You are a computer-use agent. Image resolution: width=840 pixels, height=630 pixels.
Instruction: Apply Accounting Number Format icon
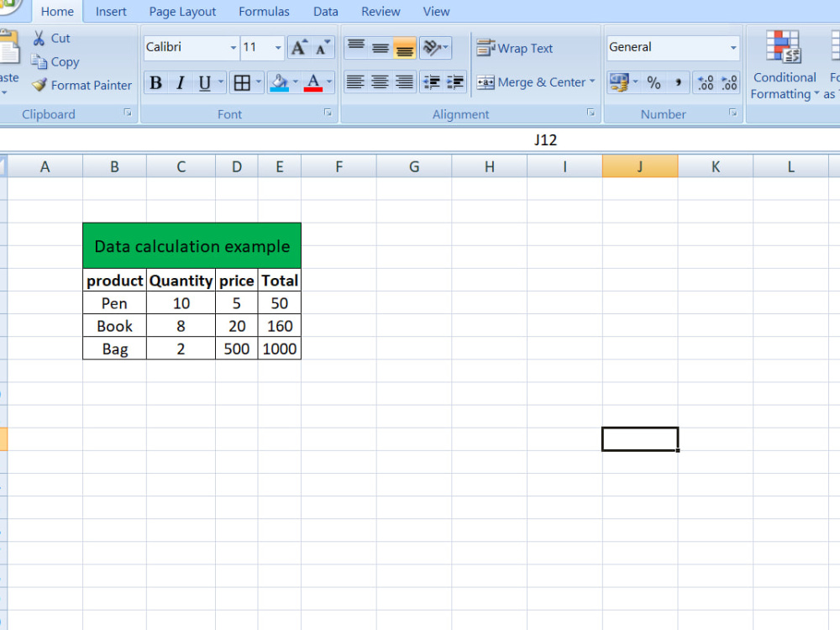pos(619,82)
